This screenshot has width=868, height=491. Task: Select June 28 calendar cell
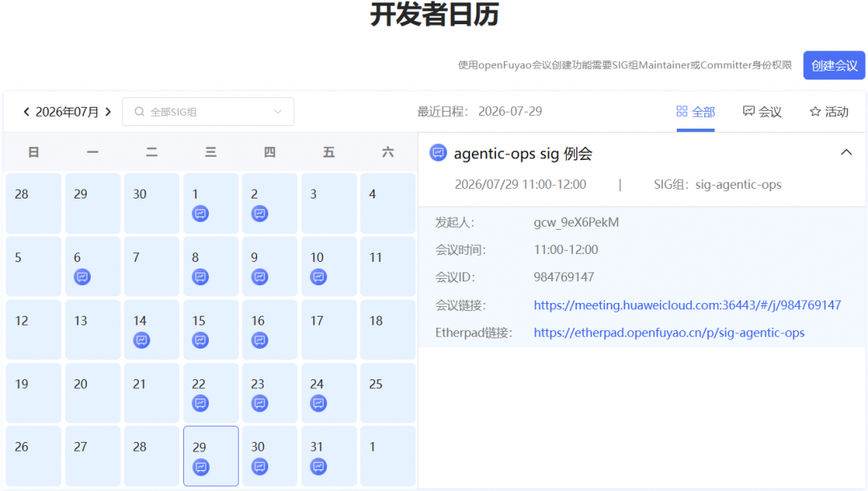click(34, 203)
